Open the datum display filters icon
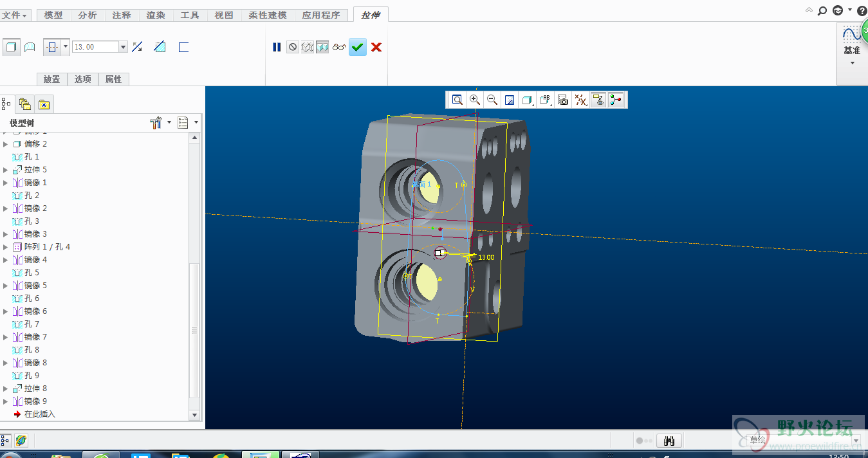The image size is (868, 458). click(x=580, y=100)
